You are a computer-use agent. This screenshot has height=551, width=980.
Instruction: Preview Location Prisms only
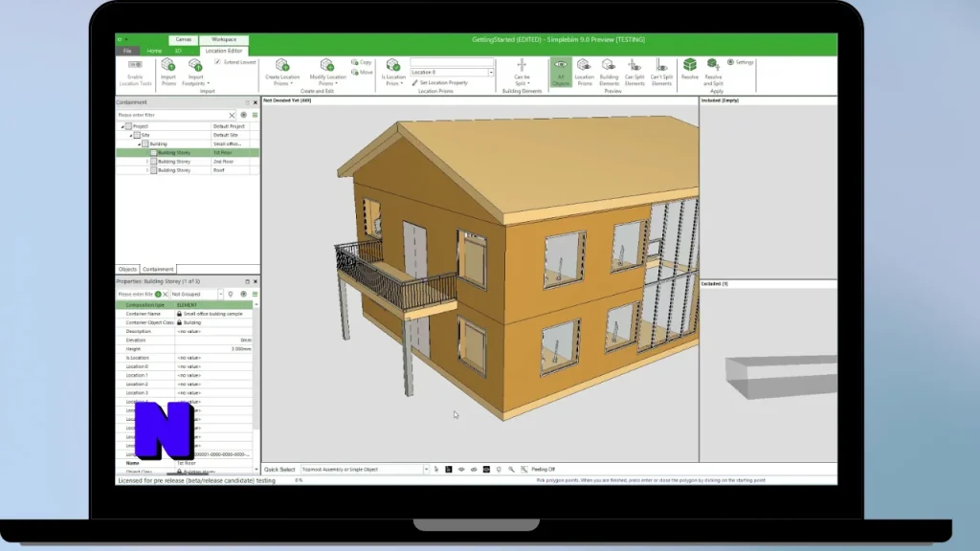[x=584, y=73]
